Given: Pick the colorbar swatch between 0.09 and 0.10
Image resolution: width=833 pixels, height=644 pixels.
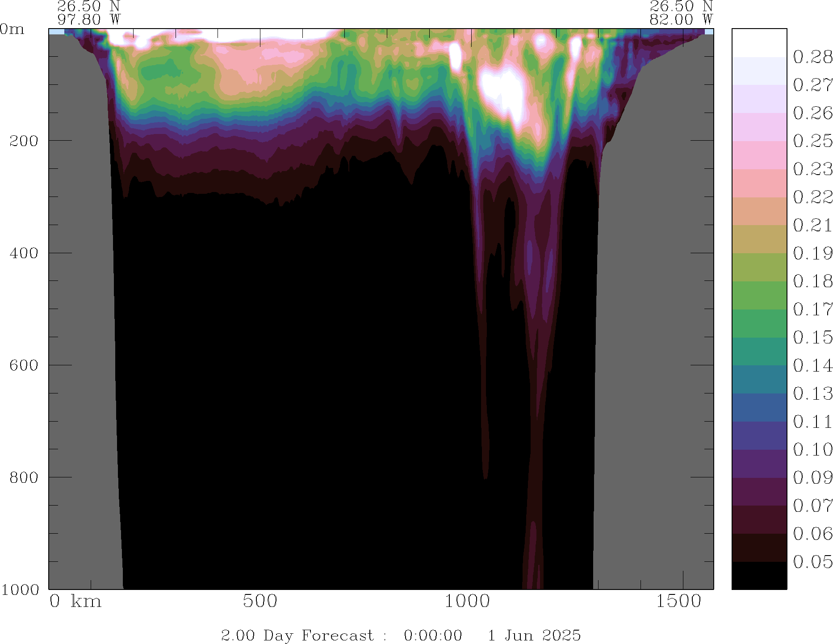Looking at the screenshot, I should coord(759,464).
